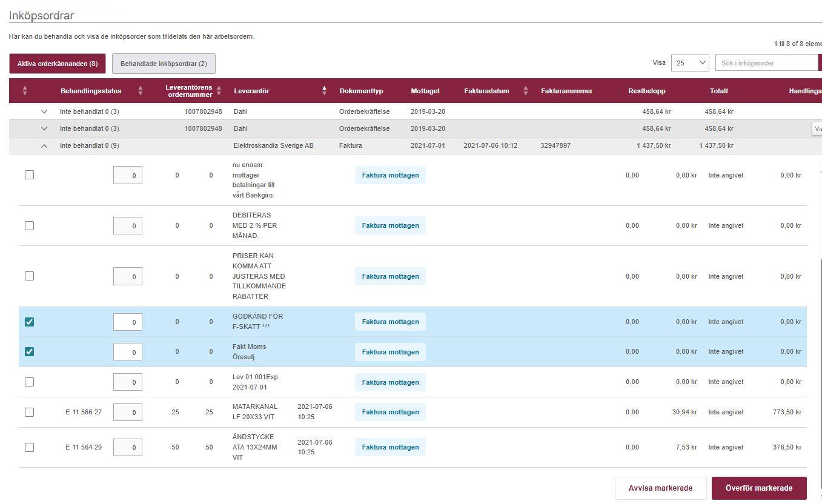Click the Sök i inköpsorder search field
822x504 pixels.
(x=766, y=63)
